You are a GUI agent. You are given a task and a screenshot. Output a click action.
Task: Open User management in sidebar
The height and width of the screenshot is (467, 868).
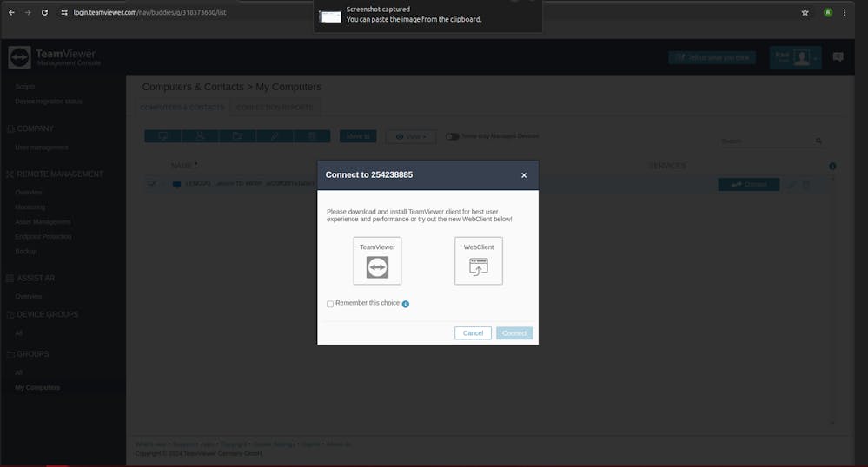[42, 148]
